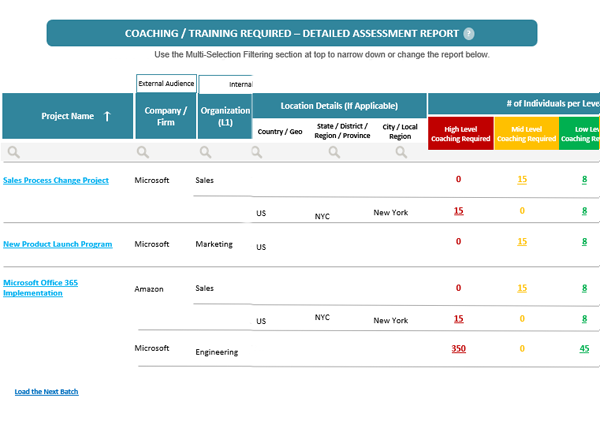Click the Company / Firm column header

click(166, 116)
